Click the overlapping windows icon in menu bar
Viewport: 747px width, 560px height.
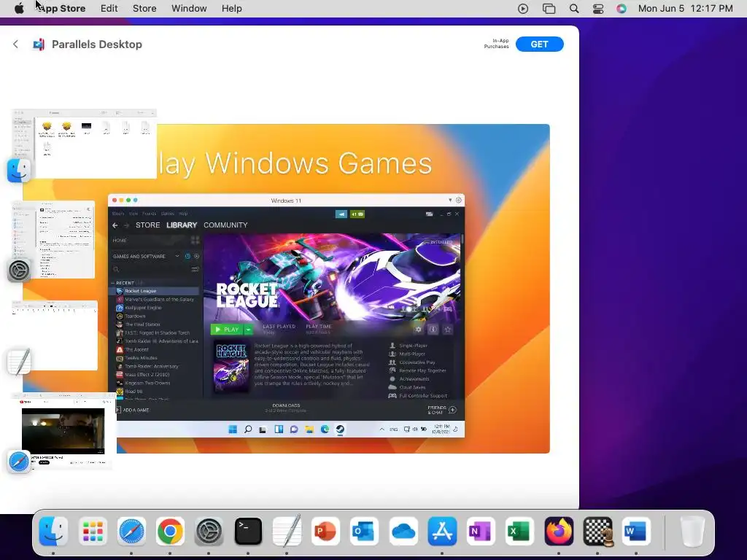pyautogui.click(x=549, y=9)
